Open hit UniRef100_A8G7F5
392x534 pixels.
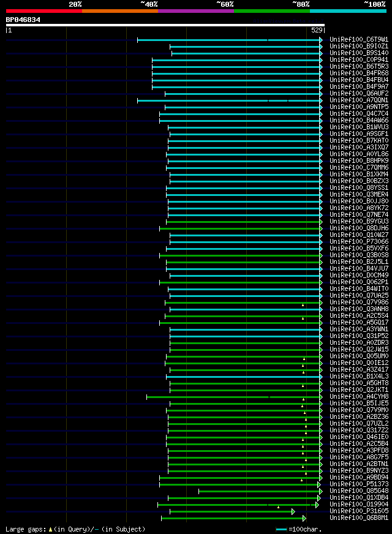359,457
